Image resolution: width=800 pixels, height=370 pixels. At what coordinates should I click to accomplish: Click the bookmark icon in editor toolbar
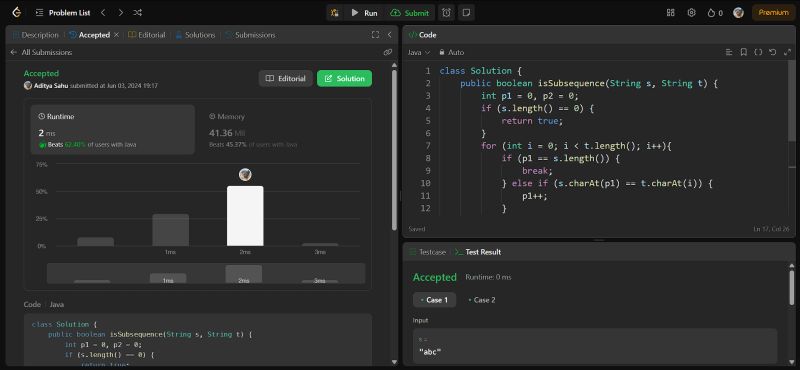coord(743,52)
